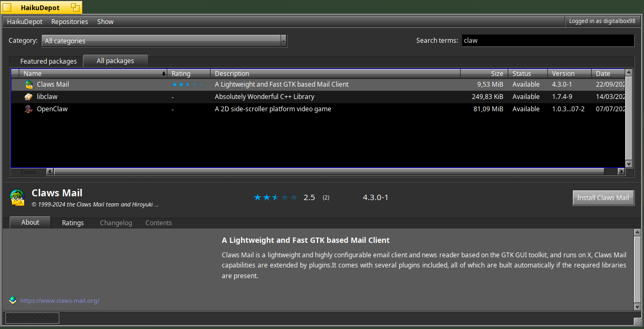Screen dimensions: 644x329
Task: Click package list scrollbar up arrow
Action: pos(629,73)
